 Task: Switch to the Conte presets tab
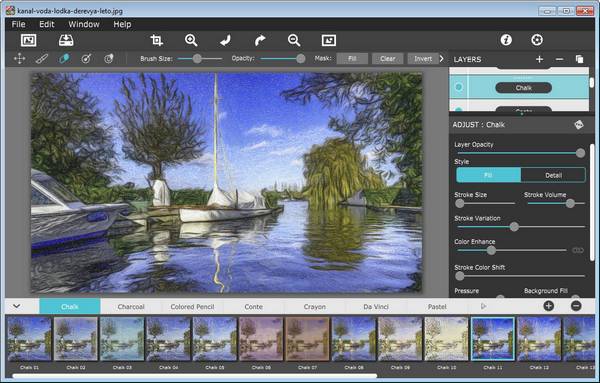click(253, 306)
